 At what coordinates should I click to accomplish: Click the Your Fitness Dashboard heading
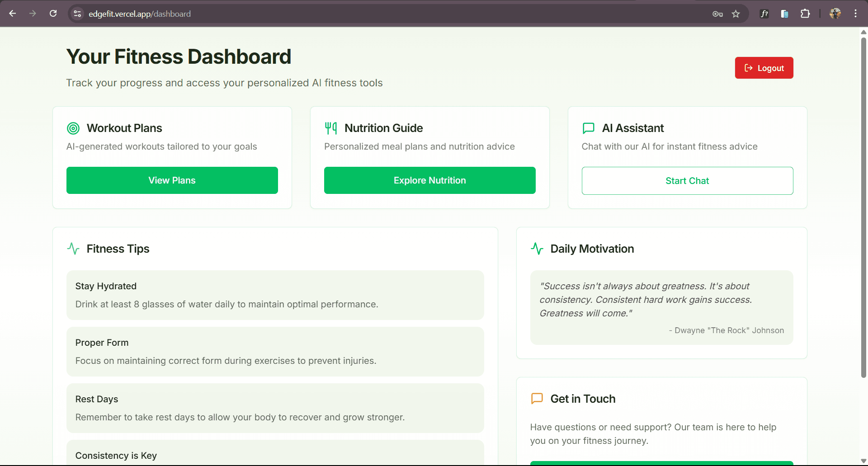click(x=179, y=56)
